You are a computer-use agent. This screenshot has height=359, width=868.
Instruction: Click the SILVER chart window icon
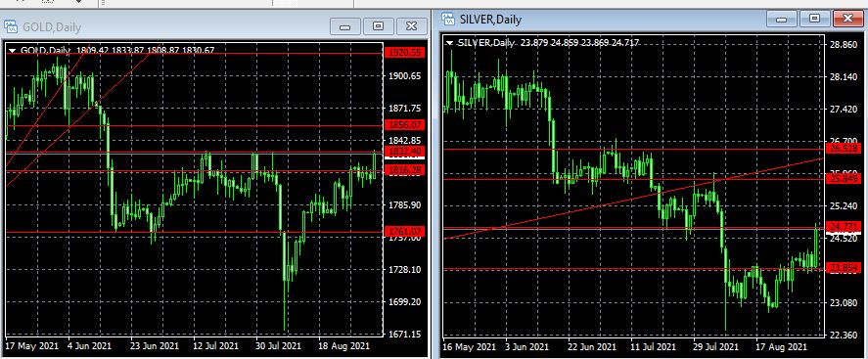(x=448, y=19)
